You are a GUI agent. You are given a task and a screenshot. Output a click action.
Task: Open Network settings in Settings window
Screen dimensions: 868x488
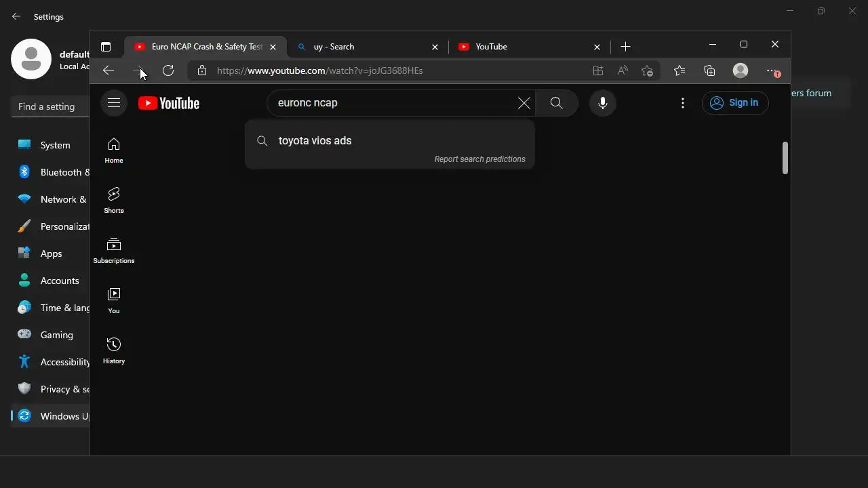50,199
